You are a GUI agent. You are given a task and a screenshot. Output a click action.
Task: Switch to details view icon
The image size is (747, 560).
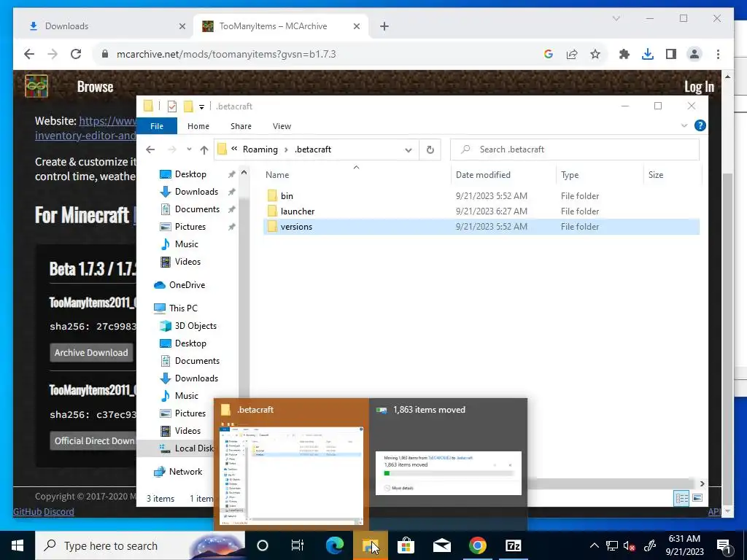[681, 498]
